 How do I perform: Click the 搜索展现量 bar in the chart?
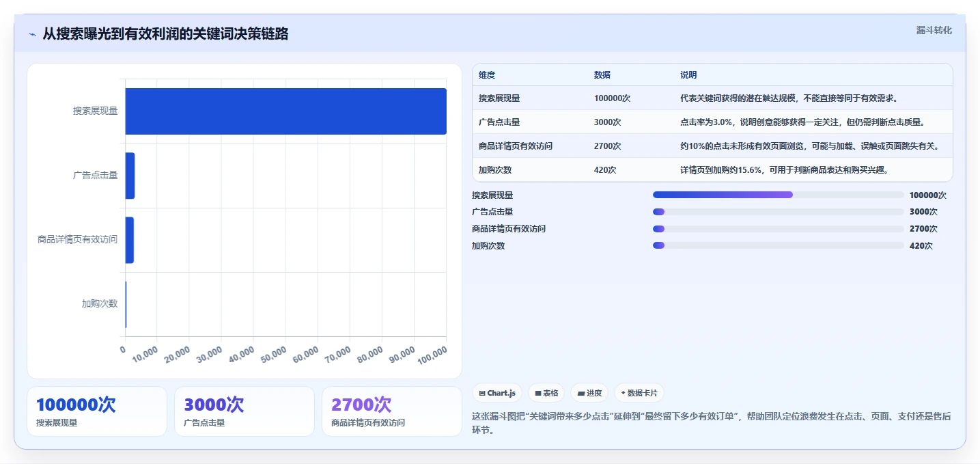285,111
